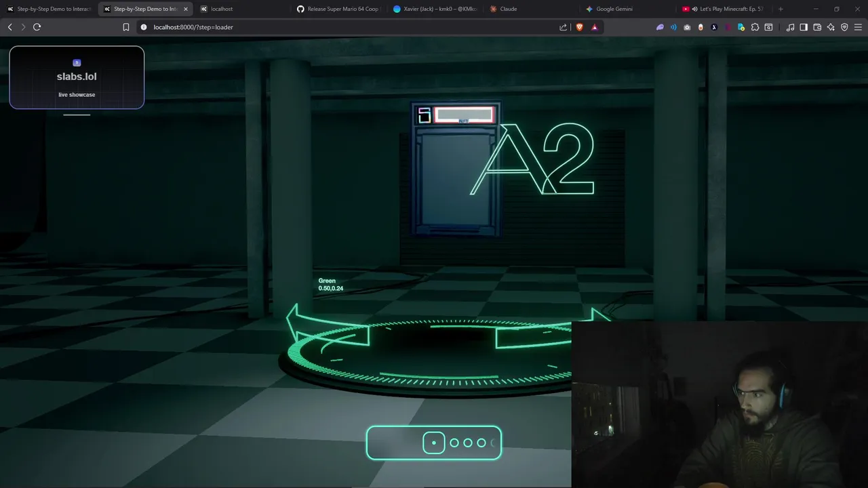
Task: Select the second round step dot
Action: pyautogui.click(x=468, y=443)
